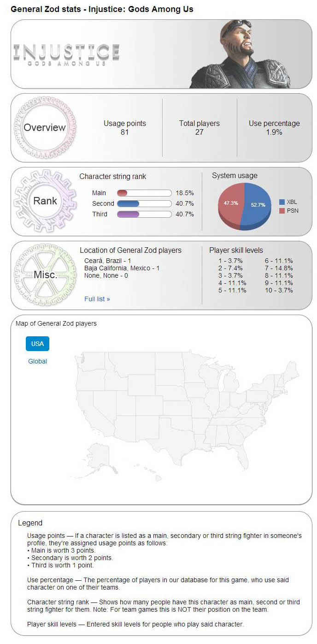Screen dimensions: 317x644
Task: Click the red PSN pie chart slice
Action: (229, 203)
